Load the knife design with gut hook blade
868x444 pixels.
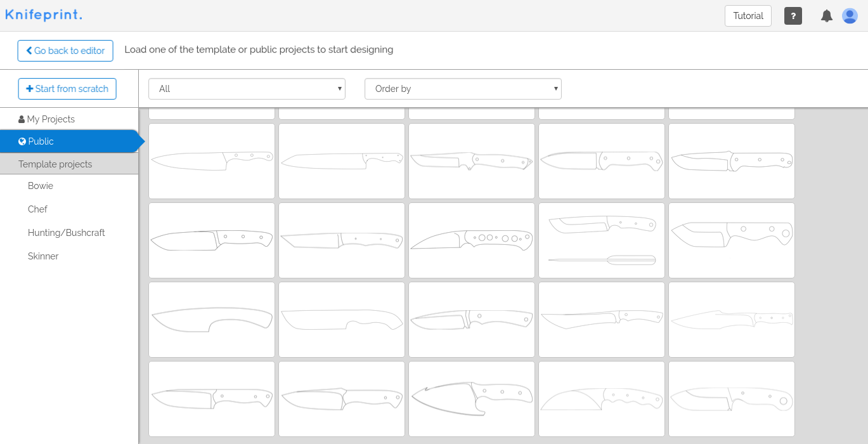(x=472, y=399)
